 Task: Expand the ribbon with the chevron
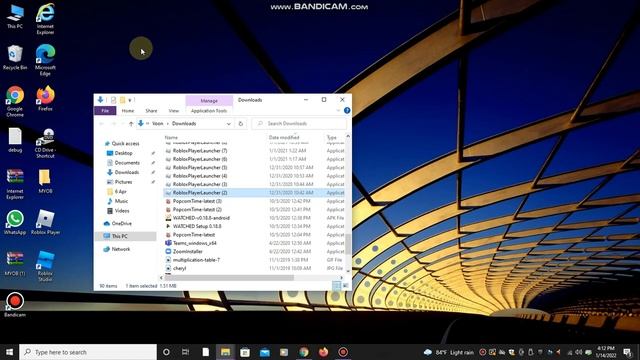(338, 110)
